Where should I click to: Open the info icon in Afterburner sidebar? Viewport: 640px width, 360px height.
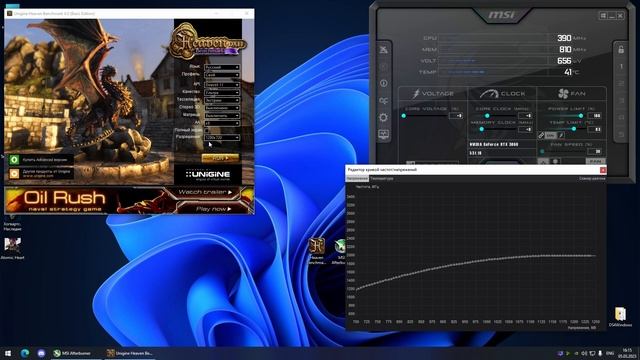coord(383,83)
